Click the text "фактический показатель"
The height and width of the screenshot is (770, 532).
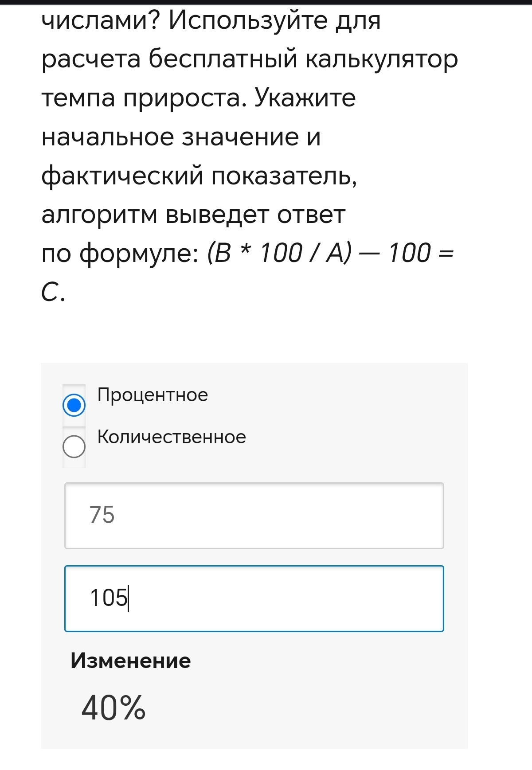199,176
